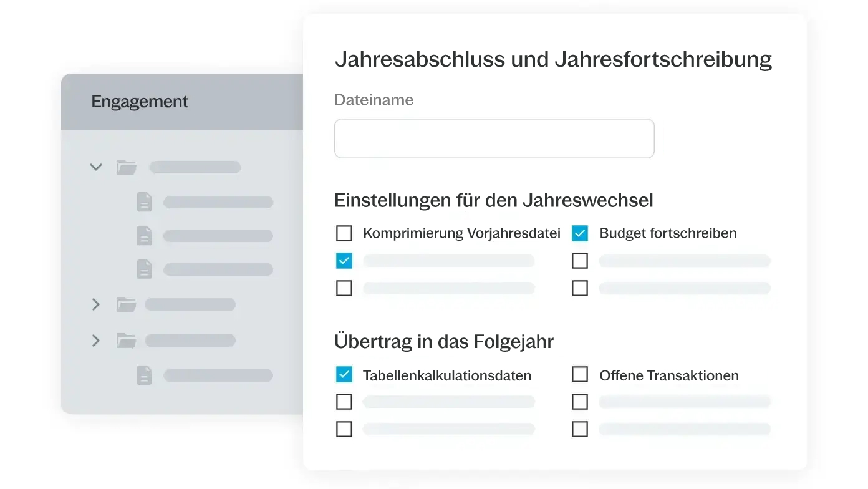Screen dimensions: 868x489
Task: Expand the third collapsed folder chevron
Action: (96, 341)
